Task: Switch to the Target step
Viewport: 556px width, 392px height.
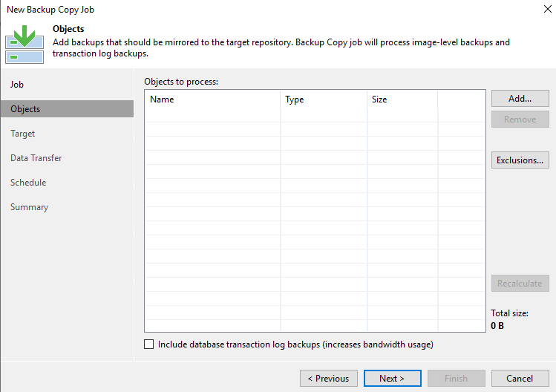Action: 23,134
